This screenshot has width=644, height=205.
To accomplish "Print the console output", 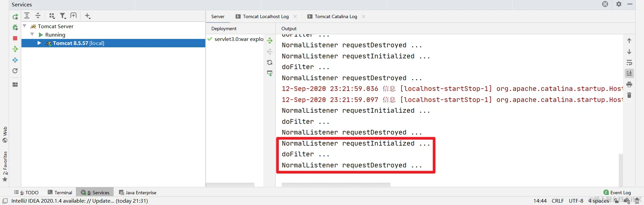I will click(x=629, y=84).
